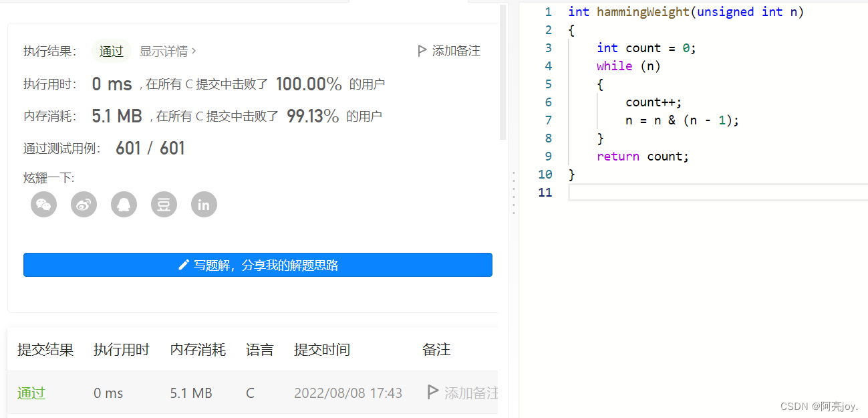868x418 pixels.
Task: Select the 语言 column header
Action: 259,349
